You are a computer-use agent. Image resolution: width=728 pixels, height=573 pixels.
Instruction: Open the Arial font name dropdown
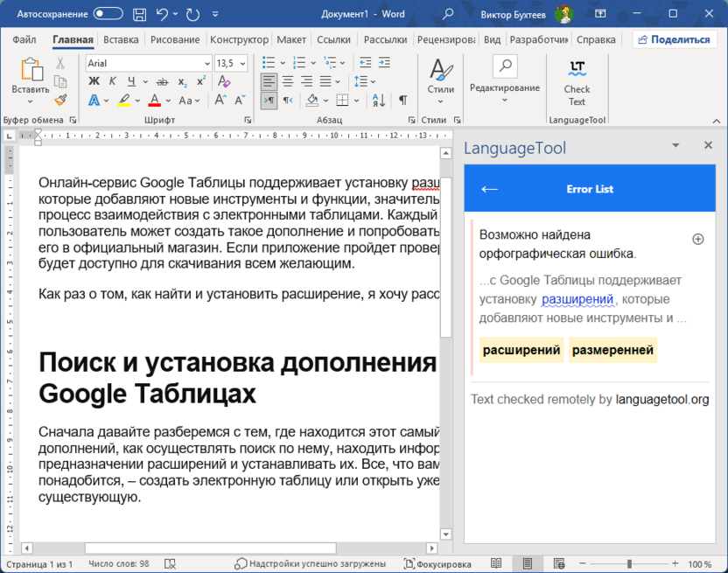click(206, 63)
